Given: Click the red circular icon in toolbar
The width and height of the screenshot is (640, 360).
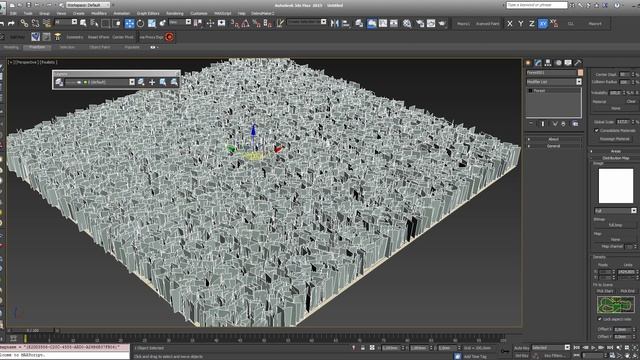Looking at the screenshot, I should coord(169,37).
